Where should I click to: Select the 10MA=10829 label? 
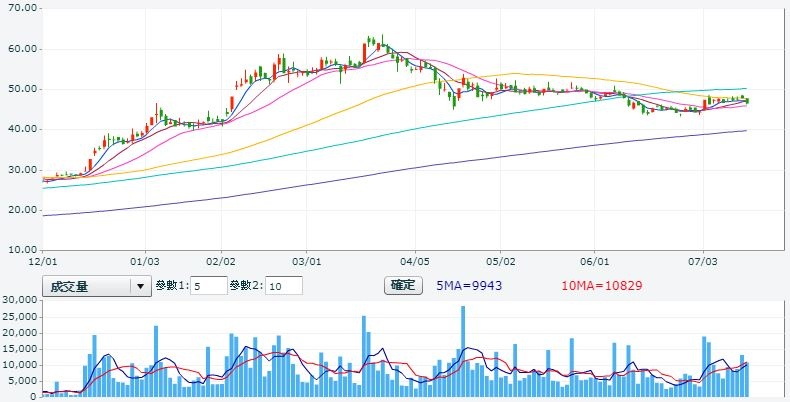pyautogui.click(x=602, y=286)
